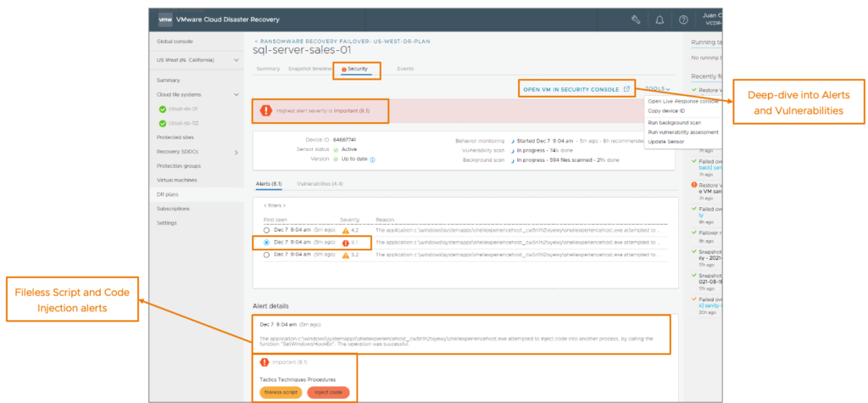Viewport: 868px width, 403px height.
Task: Open Virtual machines in sidebar
Action: (x=176, y=180)
